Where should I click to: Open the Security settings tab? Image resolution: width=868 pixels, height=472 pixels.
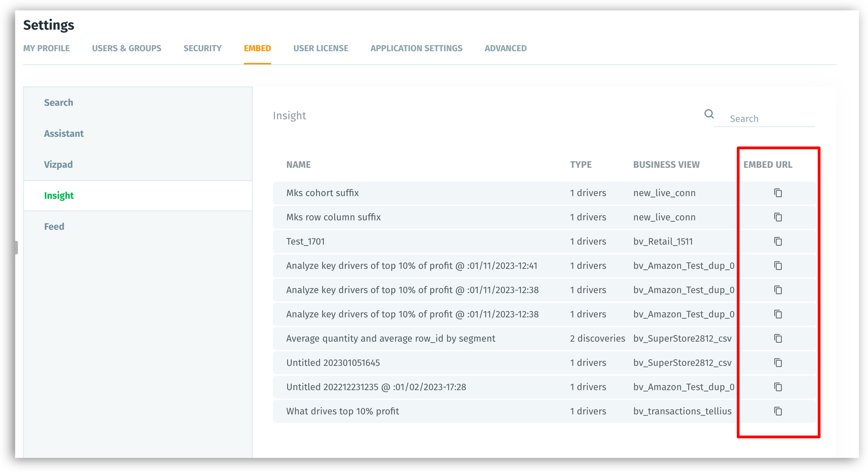click(x=202, y=48)
